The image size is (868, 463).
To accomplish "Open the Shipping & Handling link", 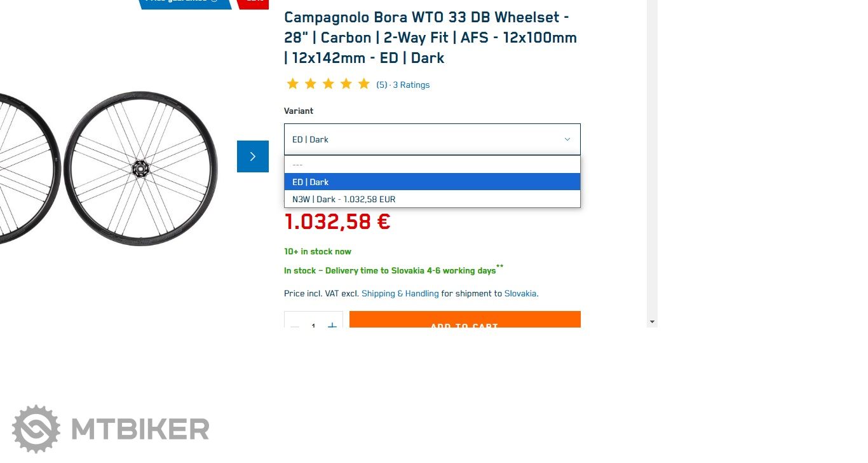I will (x=400, y=293).
